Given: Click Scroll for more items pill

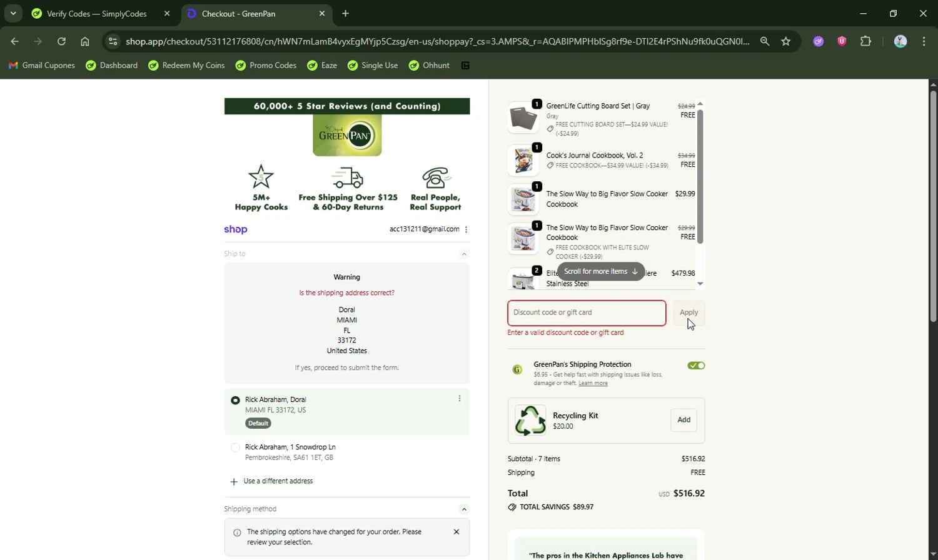Looking at the screenshot, I should coord(601,271).
